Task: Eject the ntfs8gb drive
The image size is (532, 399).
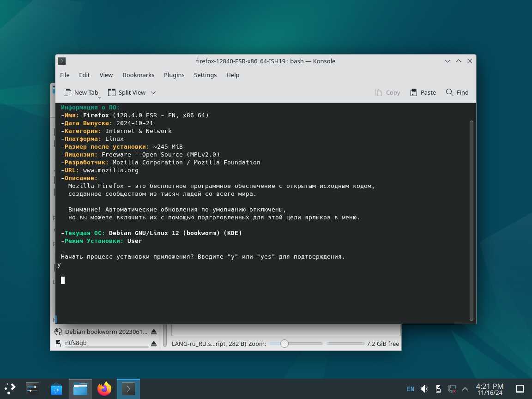Action: coord(154,344)
